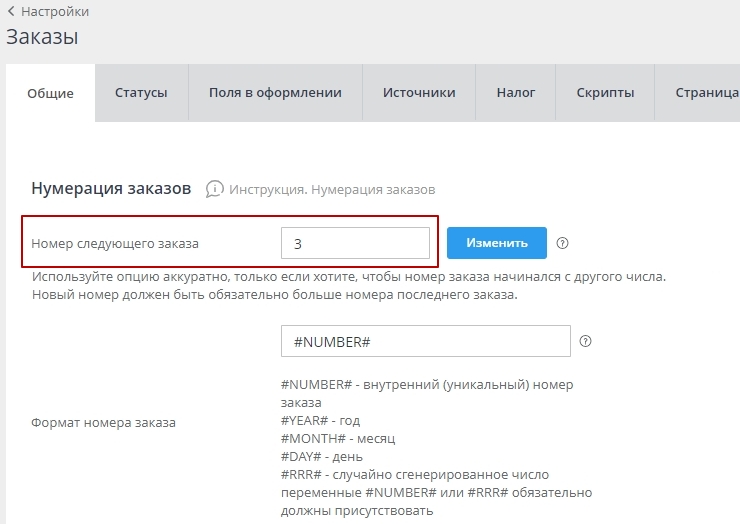Click the Нумерация заказов section title
The width and height of the screenshot is (740, 524).
[111, 188]
